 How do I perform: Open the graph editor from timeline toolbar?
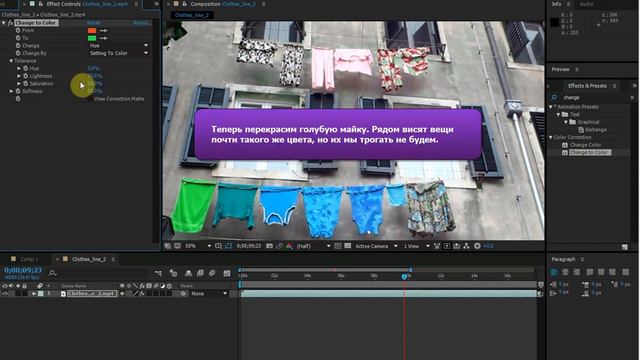[x=227, y=273]
